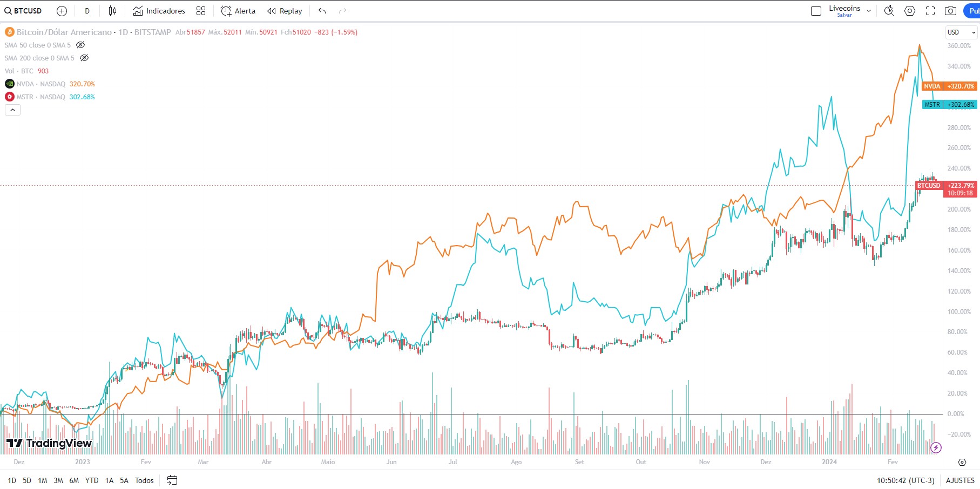This screenshot has height=489, width=980.
Task: Change the candlestick chart type
Action: (112, 11)
